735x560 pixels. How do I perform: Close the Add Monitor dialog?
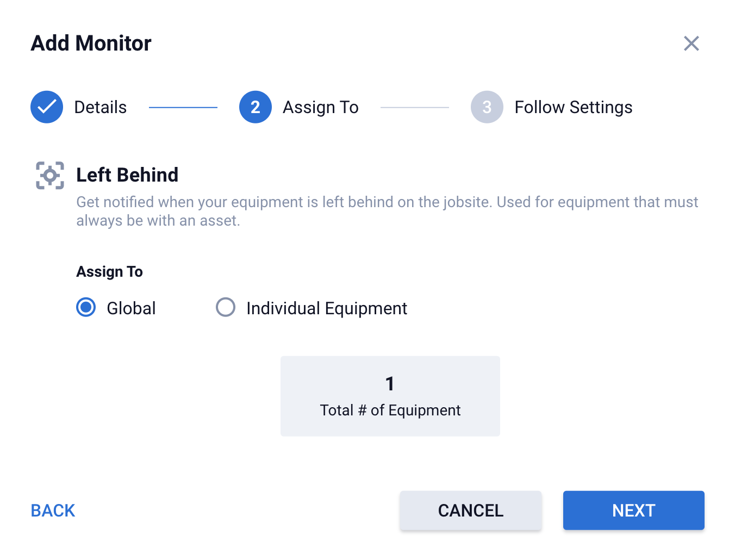tap(691, 43)
